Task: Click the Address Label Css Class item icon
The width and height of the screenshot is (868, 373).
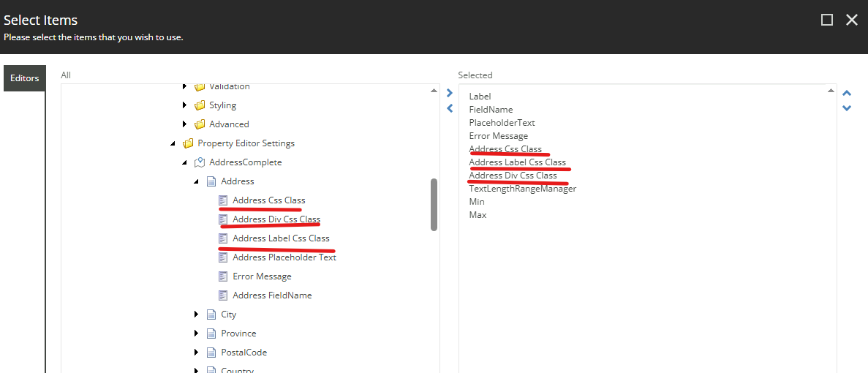Action: point(223,238)
